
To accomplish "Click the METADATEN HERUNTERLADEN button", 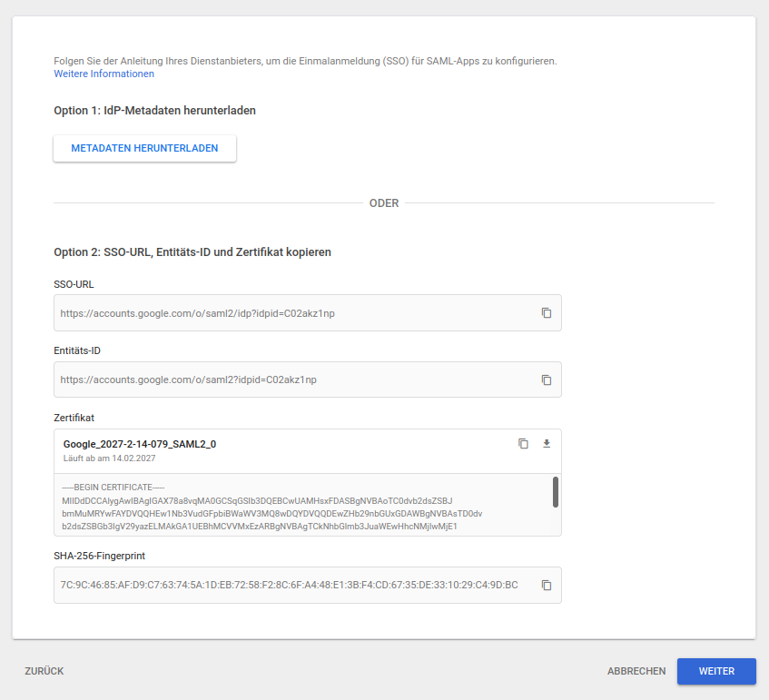I will [144, 149].
